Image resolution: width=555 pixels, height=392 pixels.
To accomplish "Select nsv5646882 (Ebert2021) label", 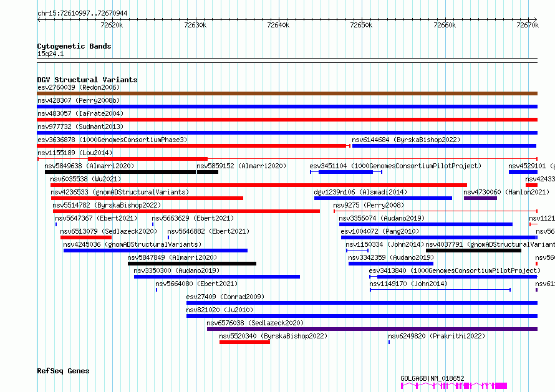I will [208, 231].
